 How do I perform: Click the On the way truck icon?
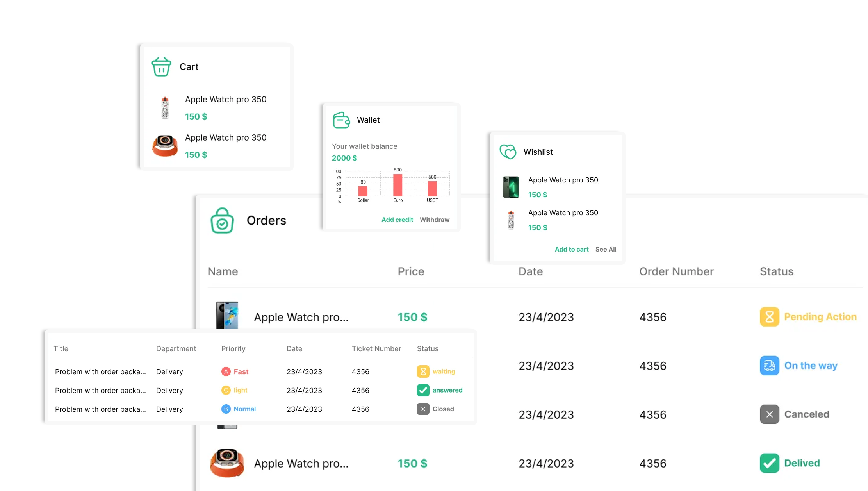tap(769, 366)
